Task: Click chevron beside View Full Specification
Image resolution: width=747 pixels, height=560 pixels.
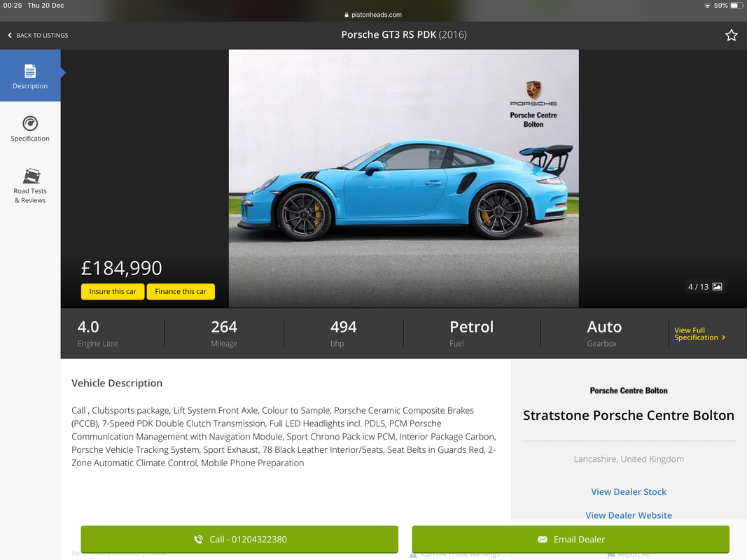Action: [724, 337]
